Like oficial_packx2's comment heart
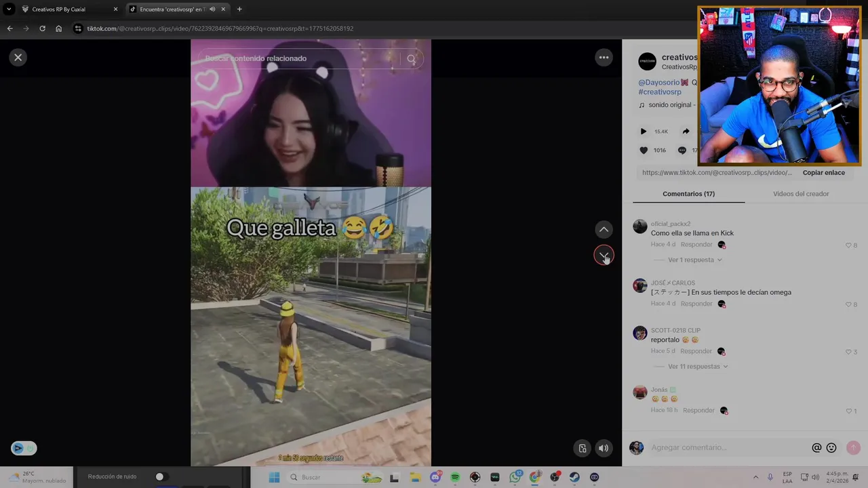 pos(848,245)
